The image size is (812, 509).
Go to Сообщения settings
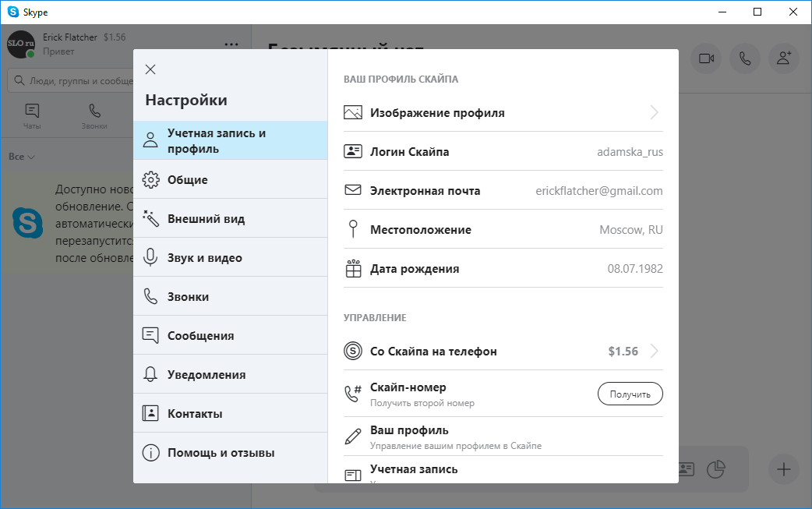point(231,335)
